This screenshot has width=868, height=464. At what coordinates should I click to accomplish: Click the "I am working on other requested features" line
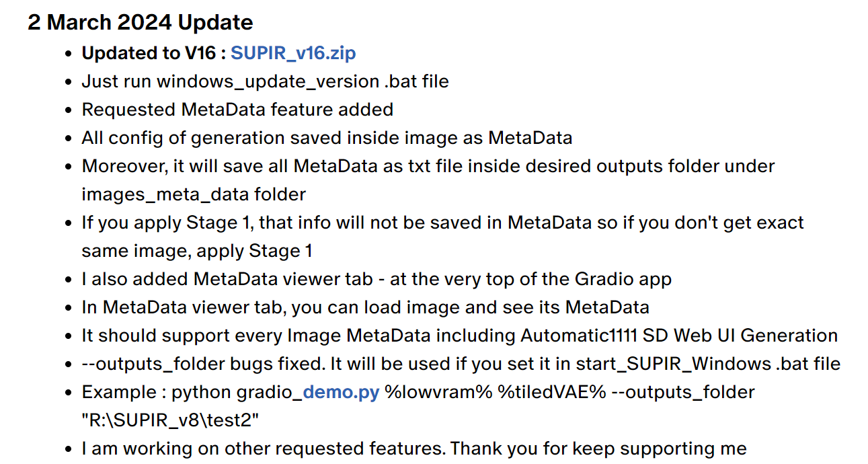pos(413,449)
